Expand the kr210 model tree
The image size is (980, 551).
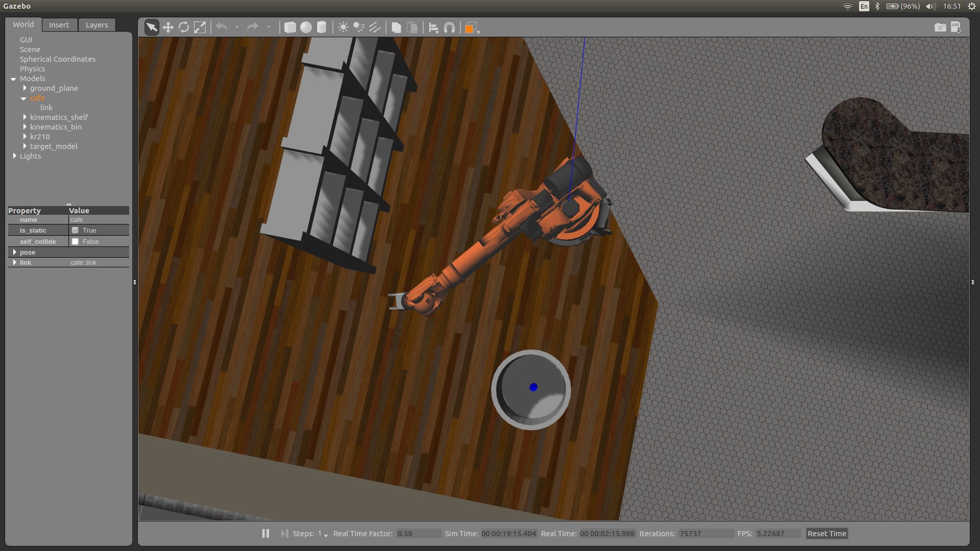[24, 137]
